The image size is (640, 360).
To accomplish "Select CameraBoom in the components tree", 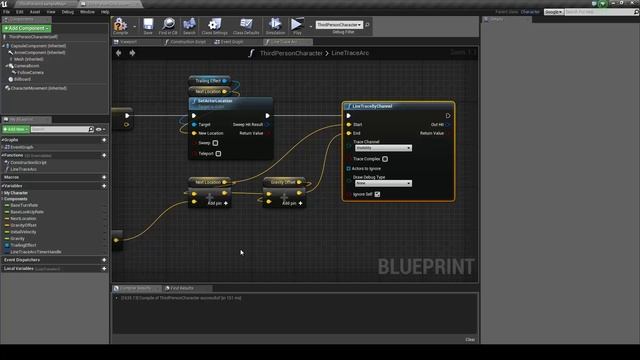I will 27,66.
